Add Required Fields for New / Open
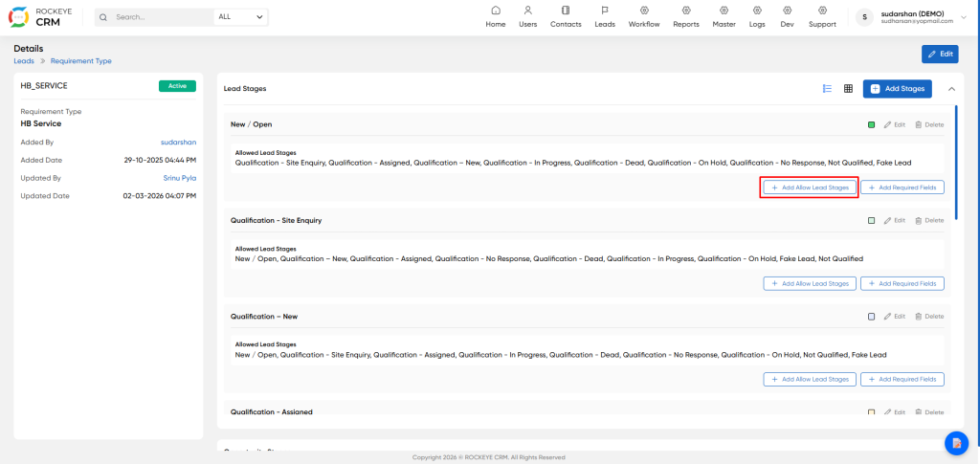Viewport: 980px width, 464px height. [x=902, y=188]
